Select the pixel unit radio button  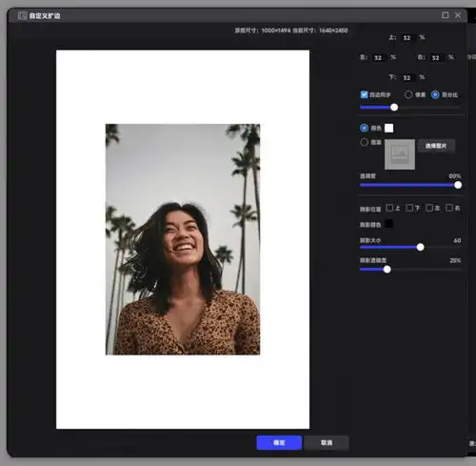coord(408,94)
